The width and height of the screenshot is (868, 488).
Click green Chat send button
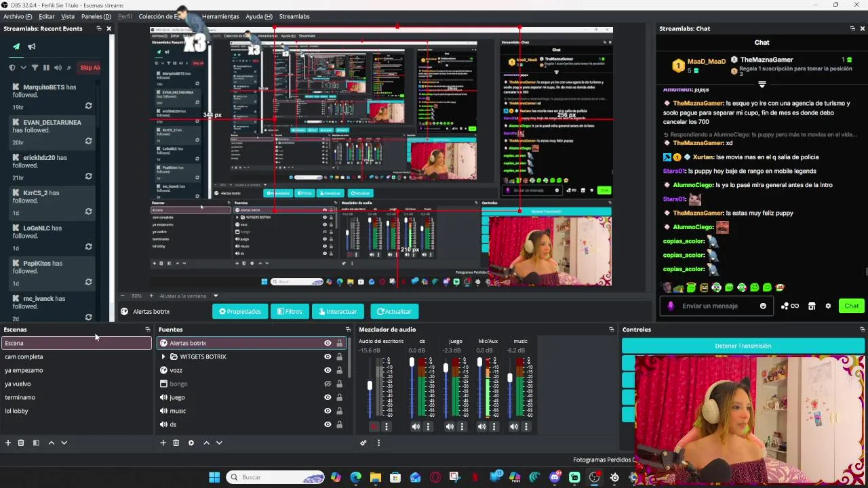(851, 306)
